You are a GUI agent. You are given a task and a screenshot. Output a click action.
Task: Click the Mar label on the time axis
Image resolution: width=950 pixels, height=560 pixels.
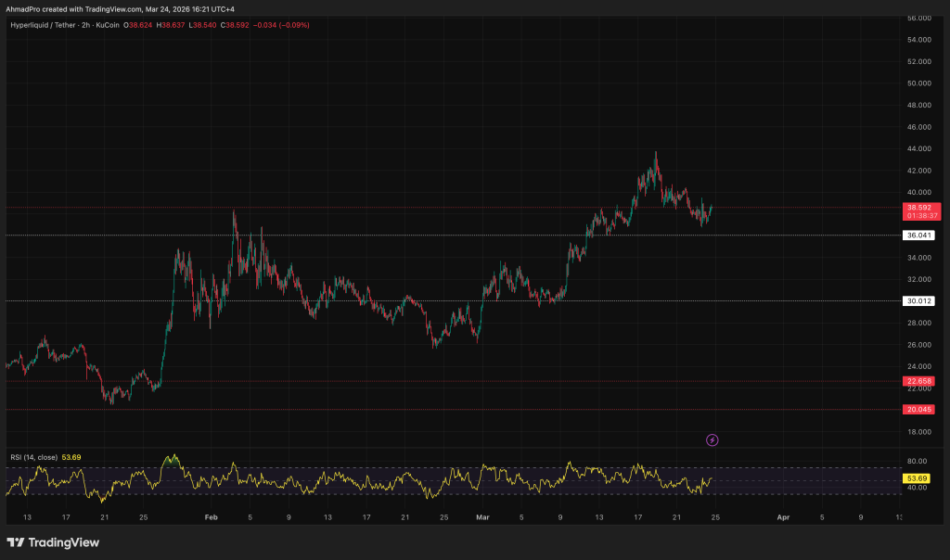pos(481,517)
